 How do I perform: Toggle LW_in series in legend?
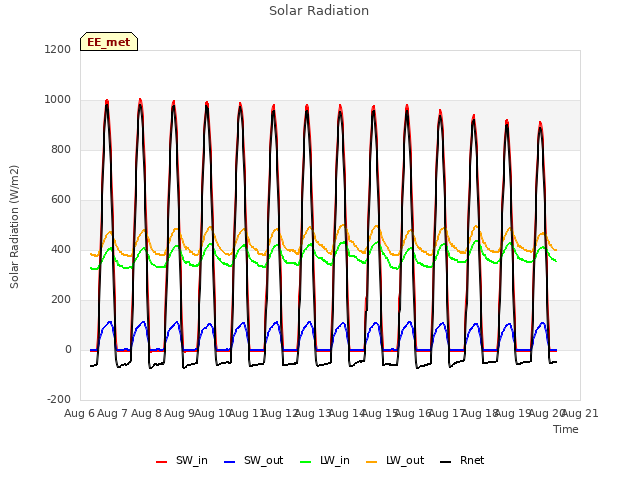325,461
